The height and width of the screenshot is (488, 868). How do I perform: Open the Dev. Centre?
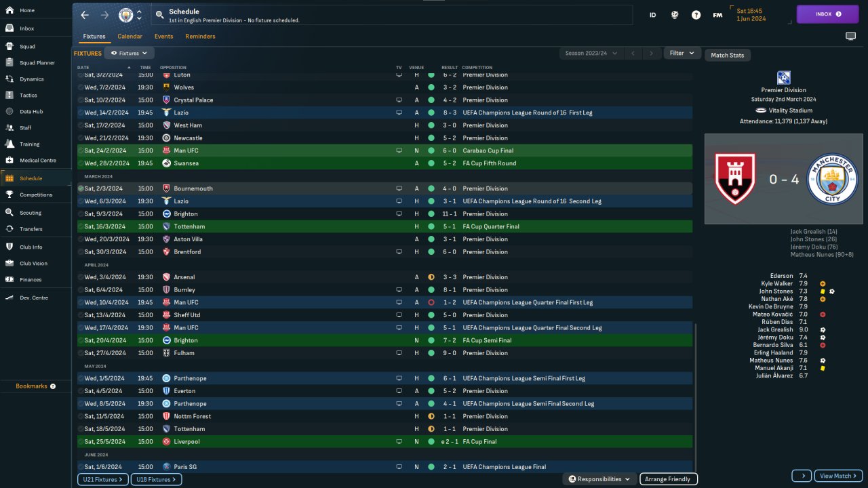point(33,298)
